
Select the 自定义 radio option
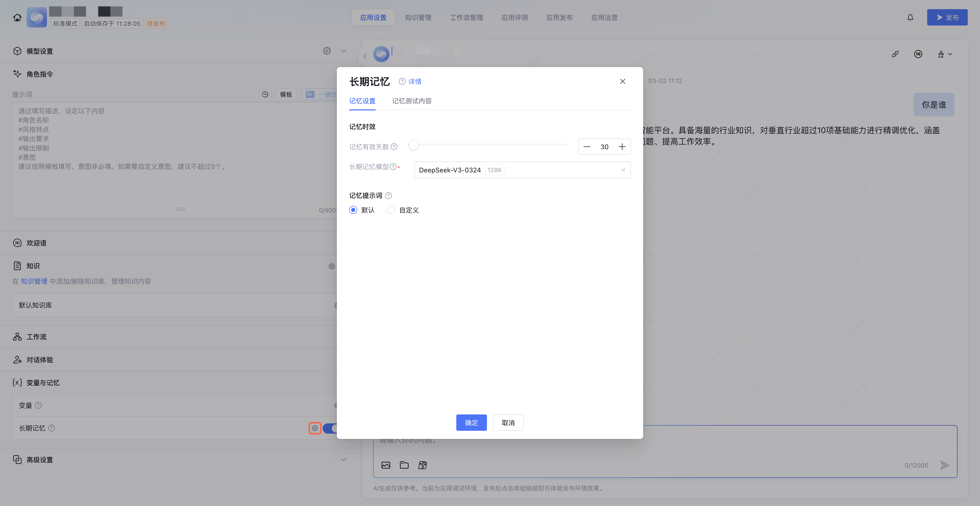point(391,210)
